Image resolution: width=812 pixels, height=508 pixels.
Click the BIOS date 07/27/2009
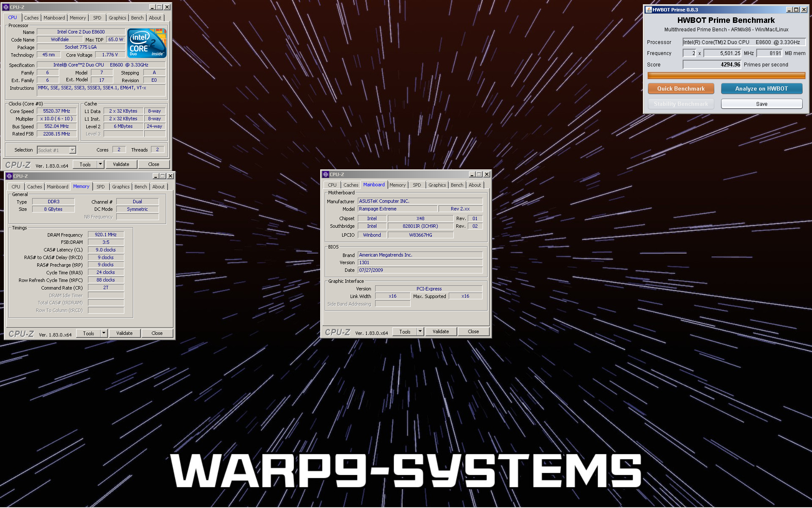[x=420, y=270]
